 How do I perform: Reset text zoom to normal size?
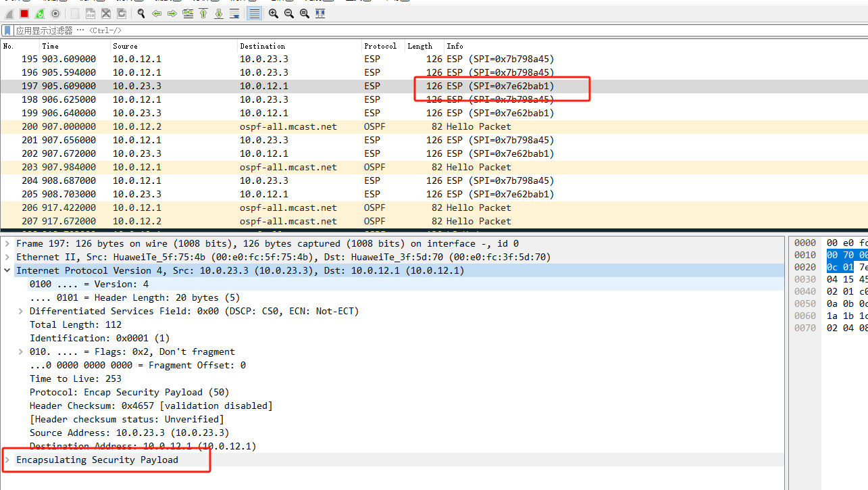tap(305, 14)
